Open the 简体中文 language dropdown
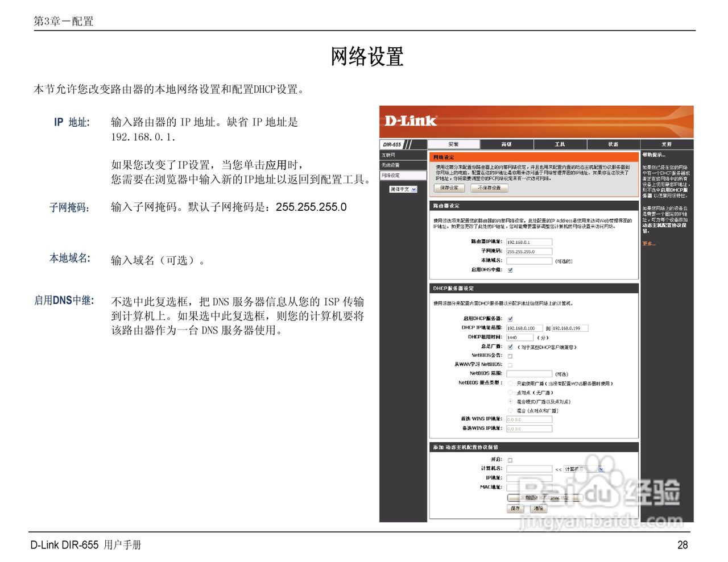This screenshot has width=728, height=562. click(x=403, y=189)
